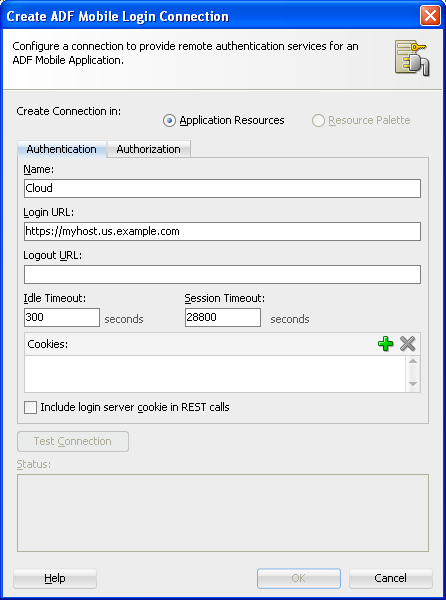
Task: Click the 'Idle Timeout:' label
Action: pyautogui.click(x=55, y=298)
